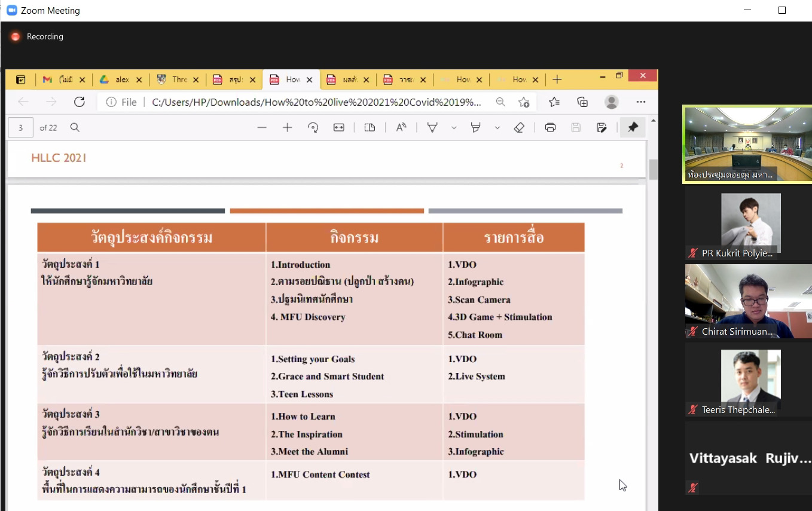Select the Erase tool in PDF toolbar
This screenshot has width=812, height=511.
point(519,127)
